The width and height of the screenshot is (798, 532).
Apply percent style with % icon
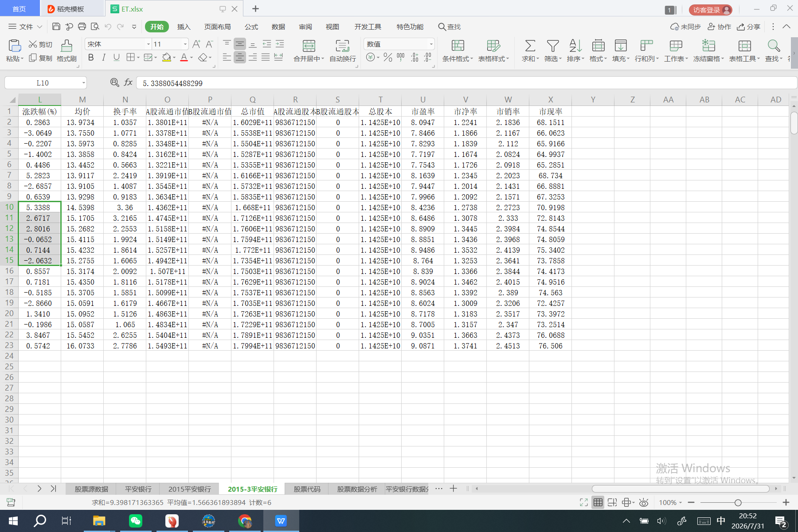pyautogui.click(x=388, y=57)
